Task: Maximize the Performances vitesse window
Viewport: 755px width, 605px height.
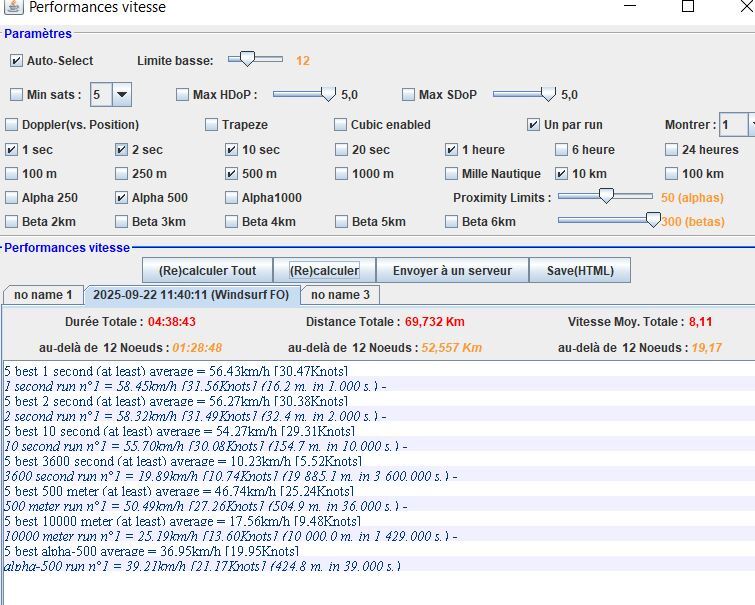Action: (x=687, y=7)
